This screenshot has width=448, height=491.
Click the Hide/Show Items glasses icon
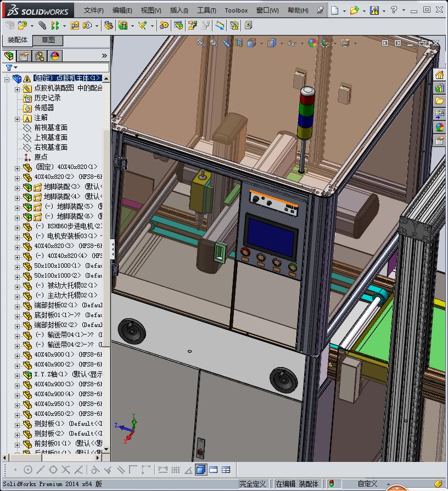pyautogui.click(x=292, y=43)
